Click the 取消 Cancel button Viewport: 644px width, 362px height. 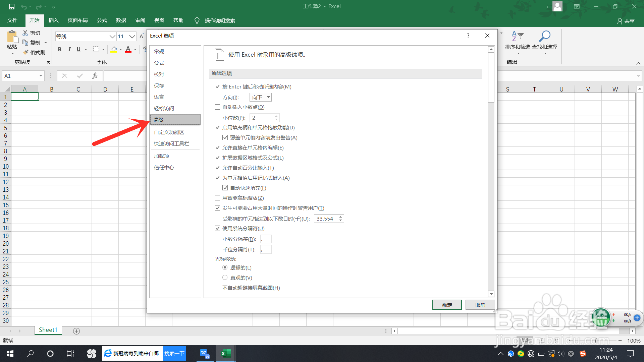coord(480,305)
